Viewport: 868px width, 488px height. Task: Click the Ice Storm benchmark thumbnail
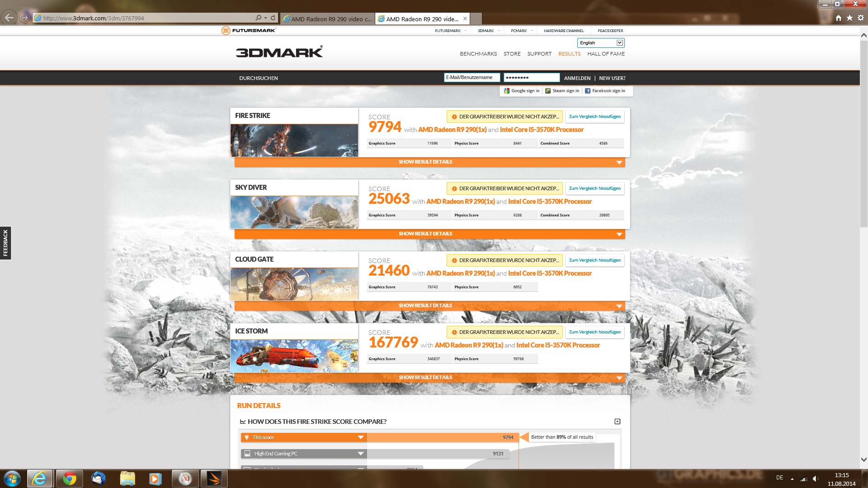294,356
